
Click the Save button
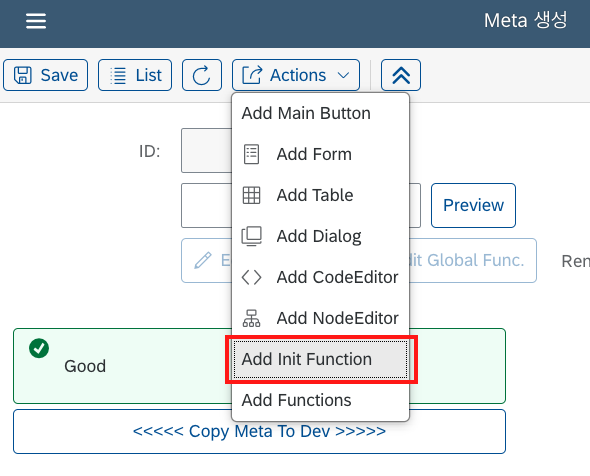(46, 75)
